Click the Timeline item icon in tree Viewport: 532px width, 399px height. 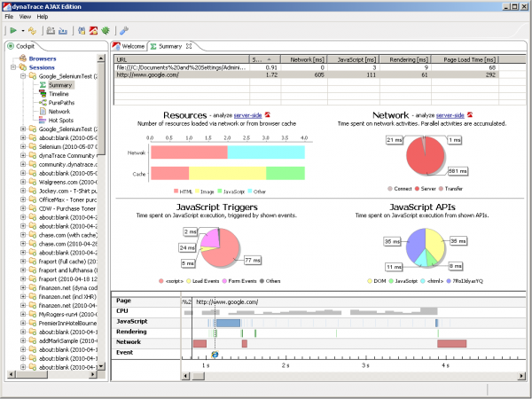pos(43,94)
